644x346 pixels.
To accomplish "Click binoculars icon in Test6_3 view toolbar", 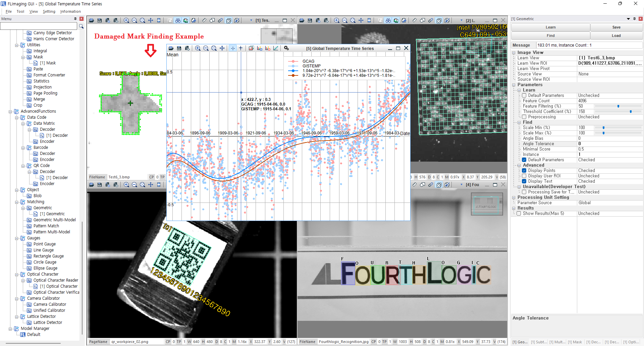I will pos(178,20).
